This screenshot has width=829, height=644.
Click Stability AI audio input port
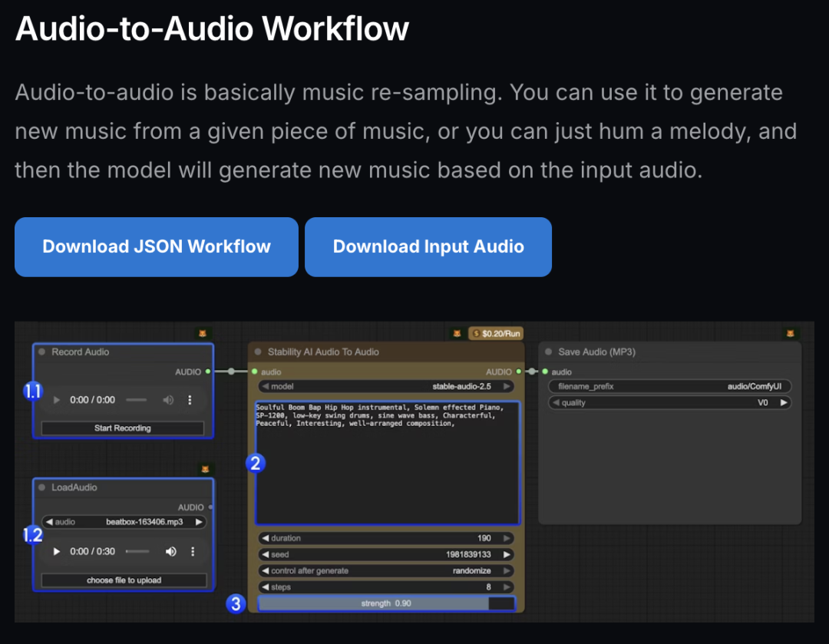[254, 372]
